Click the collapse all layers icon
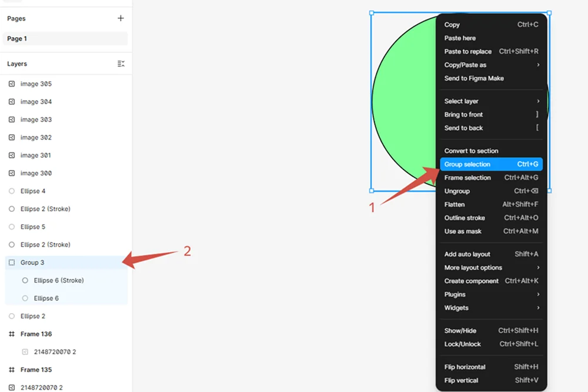Screen dimensions: 588x392 (x=121, y=64)
